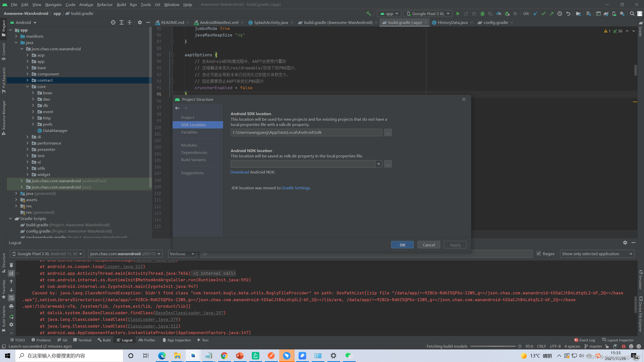The image size is (644, 362).
Task: Push commits with the green Git arrow
Action: click(552, 13)
